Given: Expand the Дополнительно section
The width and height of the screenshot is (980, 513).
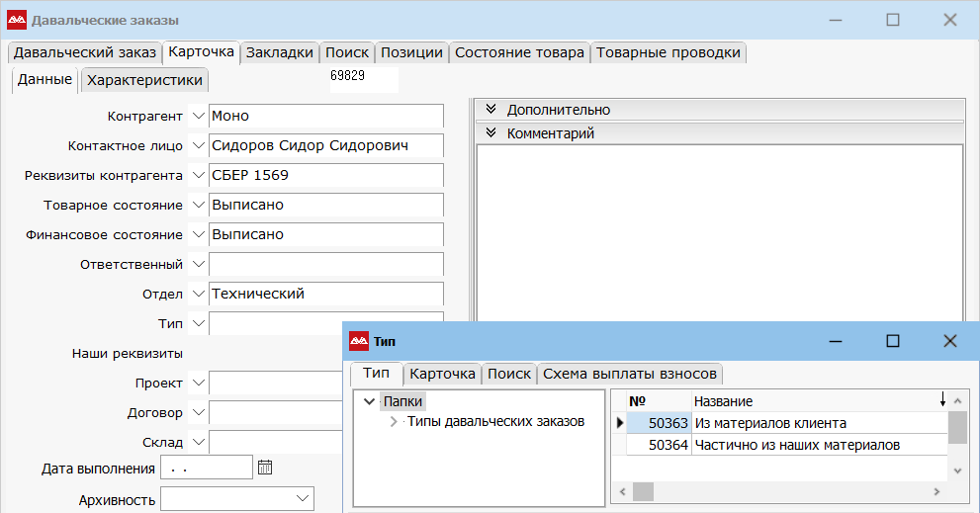Looking at the screenshot, I should pos(490,110).
